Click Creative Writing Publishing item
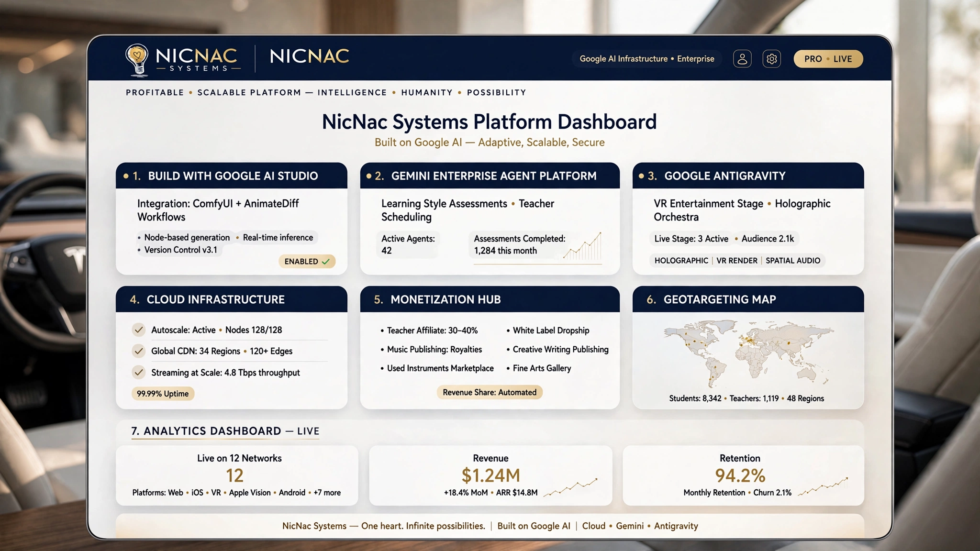The width and height of the screenshot is (980, 551). point(560,349)
